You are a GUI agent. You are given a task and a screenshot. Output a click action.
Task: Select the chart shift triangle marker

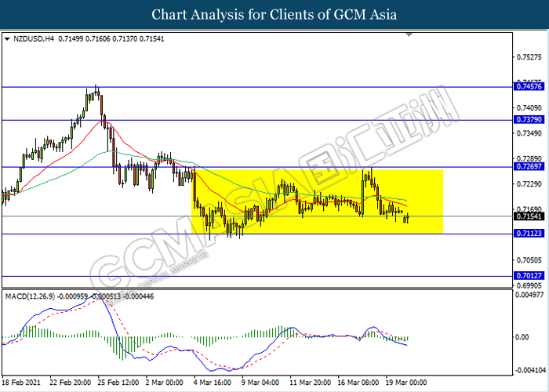click(409, 34)
